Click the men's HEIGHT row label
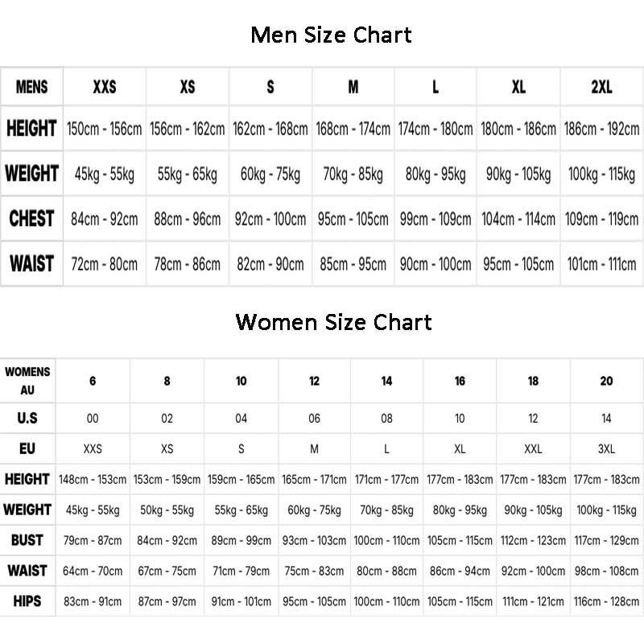This screenshot has height=644, width=644. coord(32,129)
